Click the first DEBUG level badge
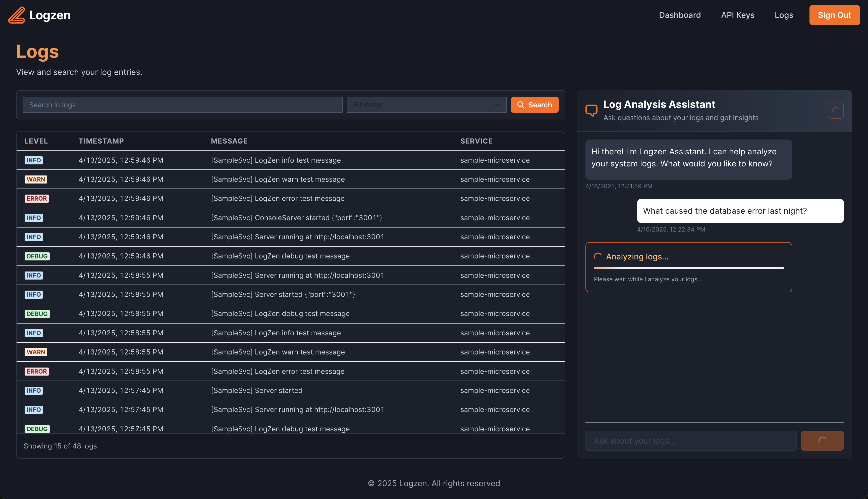This screenshot has height=499, width=868. click(x=37, y=256)
